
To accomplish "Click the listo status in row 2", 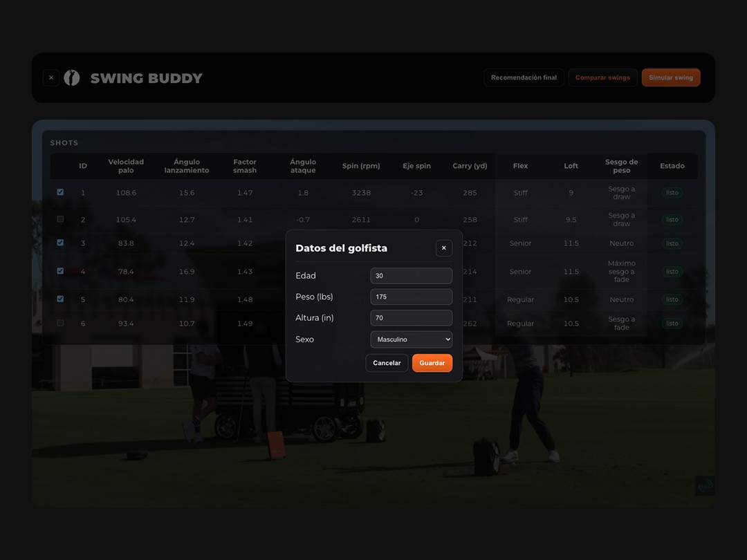I will point(672,220).
